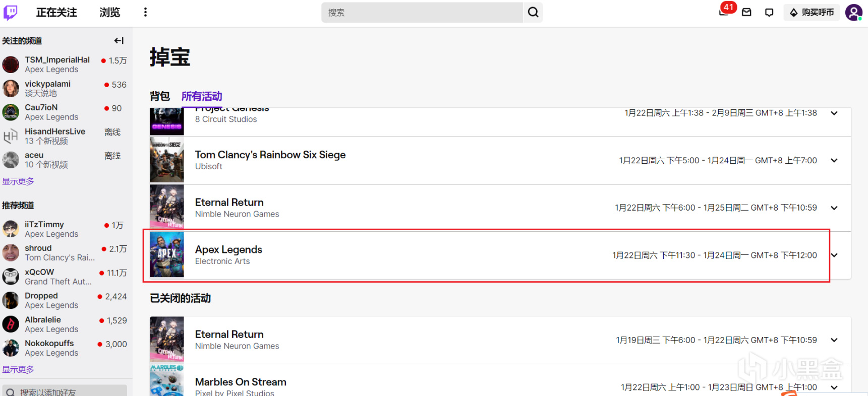
Task: Click the search magnifier button
Action: tap(533, 12)
